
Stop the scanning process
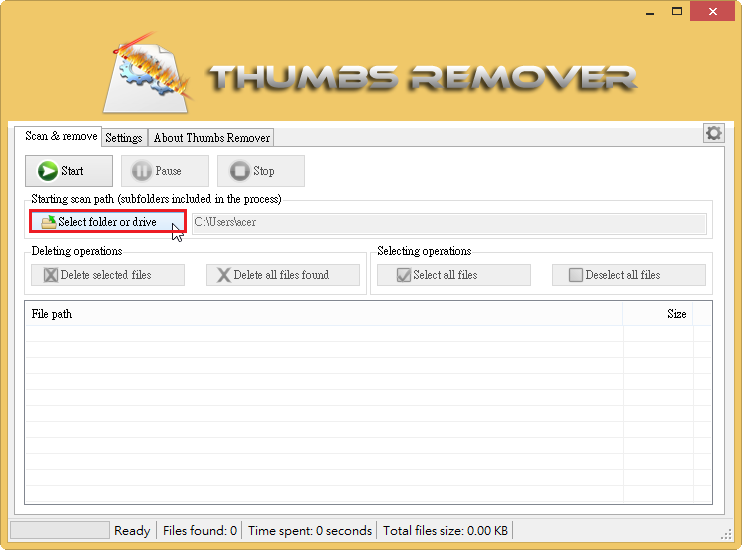click(260, 171)
